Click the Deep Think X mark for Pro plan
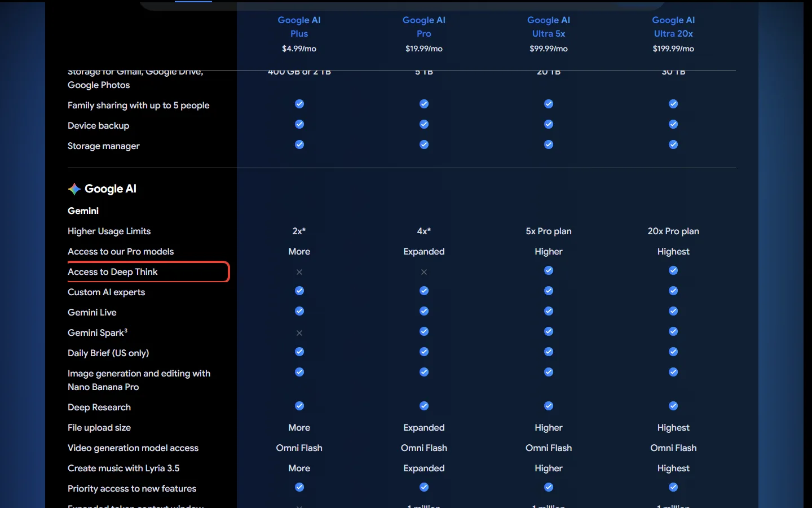This screenshot has width=812, height=508. point(424,272)
